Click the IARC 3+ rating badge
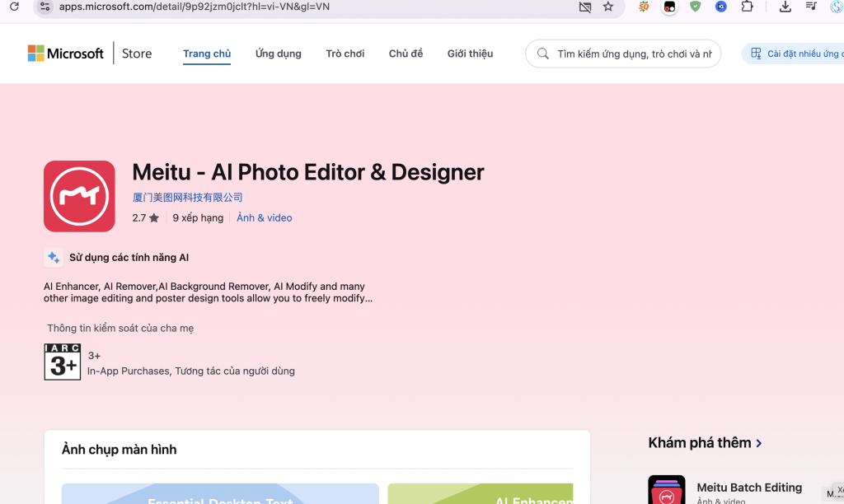 pyautogui.click(x=63, y=362)
